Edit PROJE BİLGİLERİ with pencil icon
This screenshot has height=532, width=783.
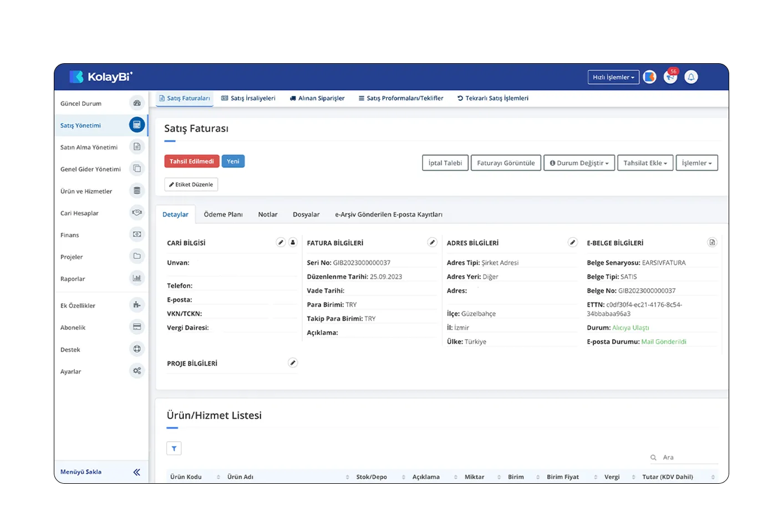(x=293, y=362)
